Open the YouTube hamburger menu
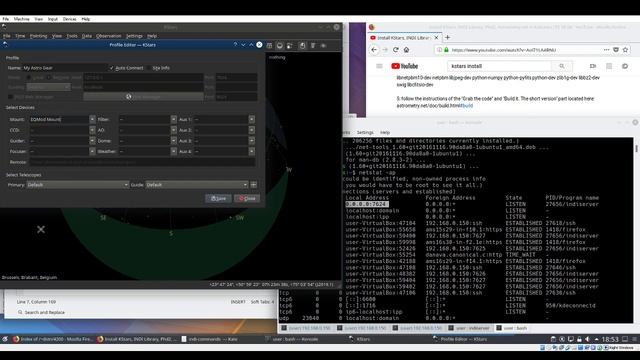Viewport: 640px width, 360px height. pyautogui.click(x=379, y=66)
